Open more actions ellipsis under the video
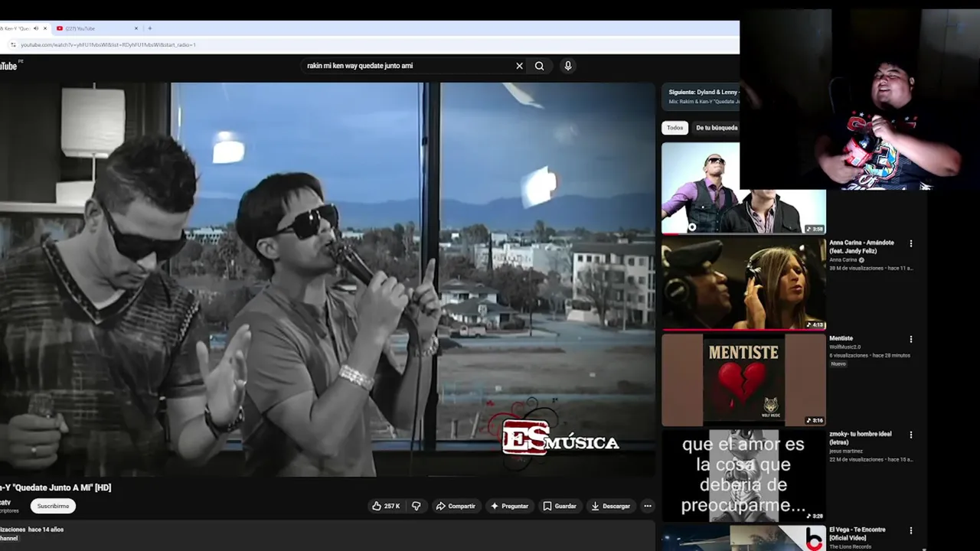This screenshot has height=551, width=980. pos(648,506)
